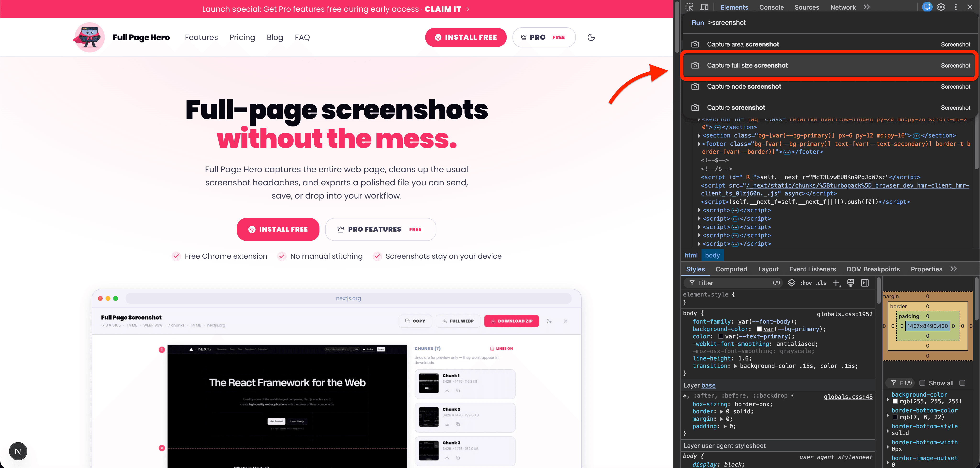Switch to the Console panel tab
This screenshot has width=980, height=468.
[771, 7]
